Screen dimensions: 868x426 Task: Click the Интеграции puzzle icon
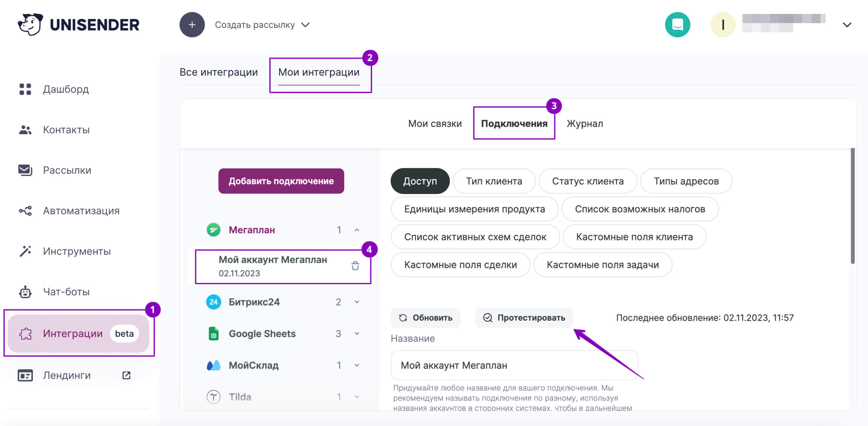[x=25, y=334]
